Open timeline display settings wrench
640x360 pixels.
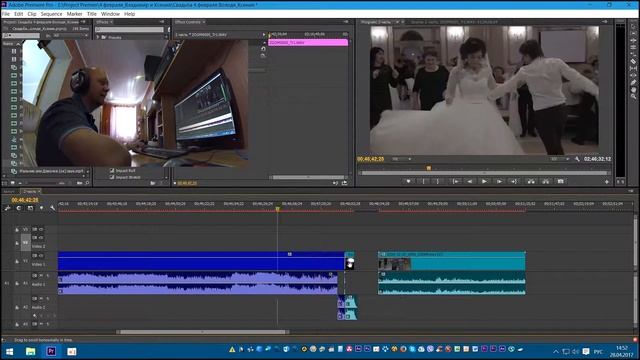pos(53,208)
